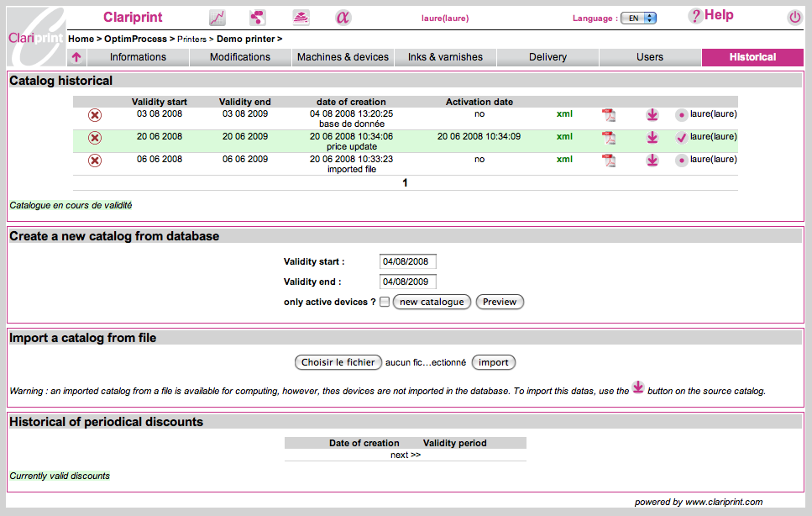Click the new catalogue button
This screenshot has width=812, height=516.
(x=432, y=302)
